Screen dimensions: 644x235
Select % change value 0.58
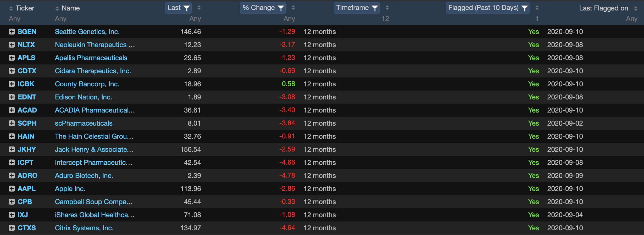tap(288, 84)
